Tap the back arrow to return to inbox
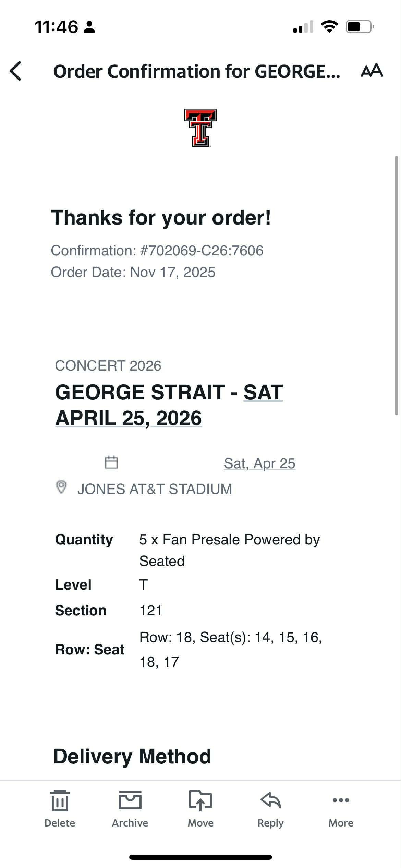Viewport: 401px width, 868px height. point(16,71)
